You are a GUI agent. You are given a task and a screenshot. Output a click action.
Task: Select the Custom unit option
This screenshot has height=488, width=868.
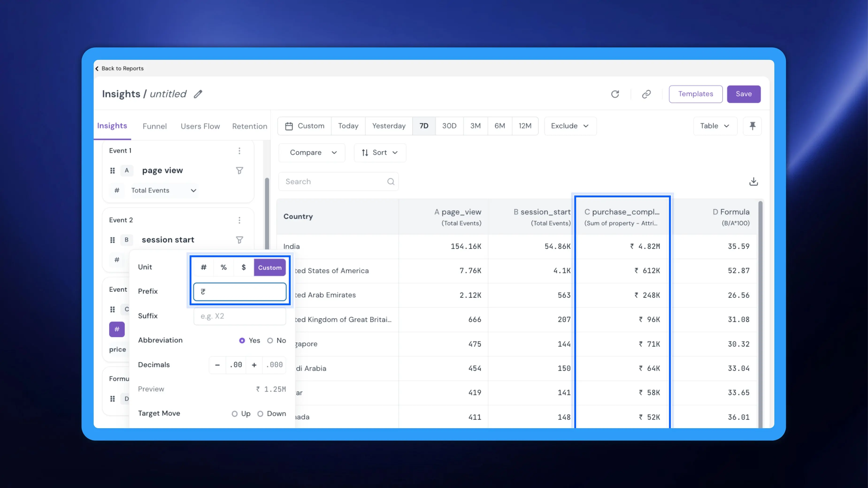(270, 267)
